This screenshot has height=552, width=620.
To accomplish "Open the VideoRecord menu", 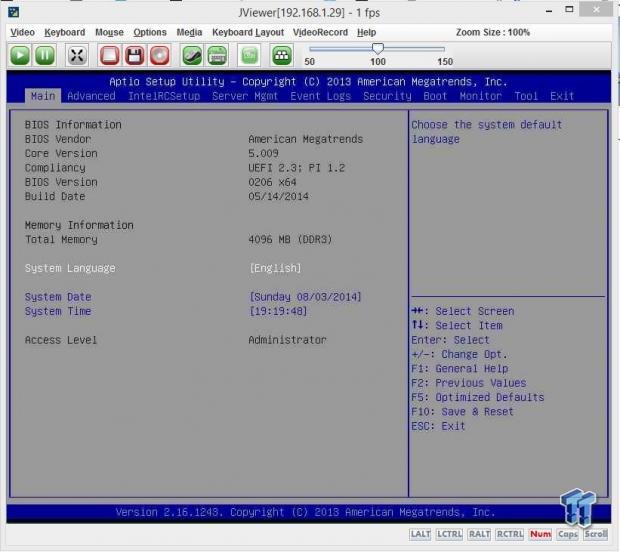I will coord(320,32).
